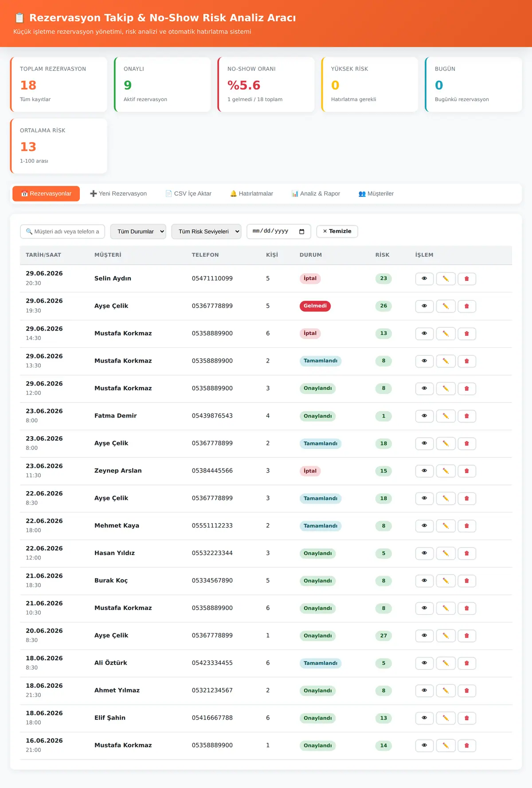This screenshot has width=532, height=788.
Task: Click the customer name Elif Şahin
Action: pos(110,718)
